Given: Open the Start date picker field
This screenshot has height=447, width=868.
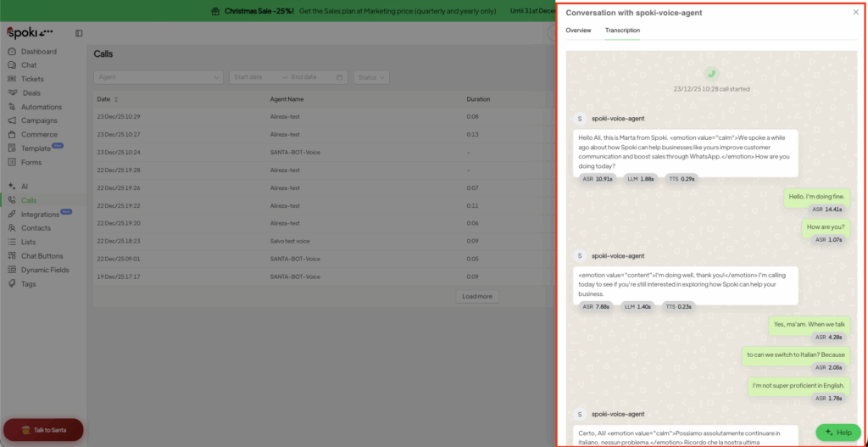Looking at the screenshot, I should pyautogui.click(x=255, y=77).
